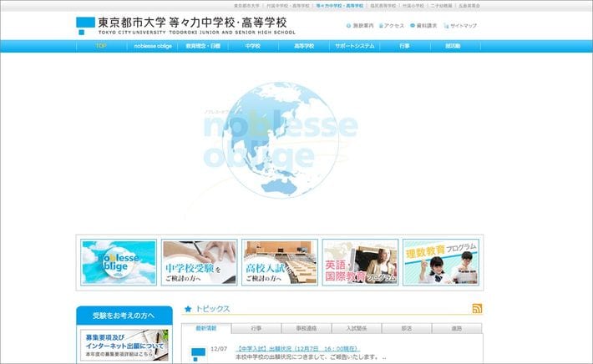Image resolution: width=593 pixels, height=364 pixels.
Task: Select 教育理念・目標 in the navigation bar
Action: coord(203,46)
